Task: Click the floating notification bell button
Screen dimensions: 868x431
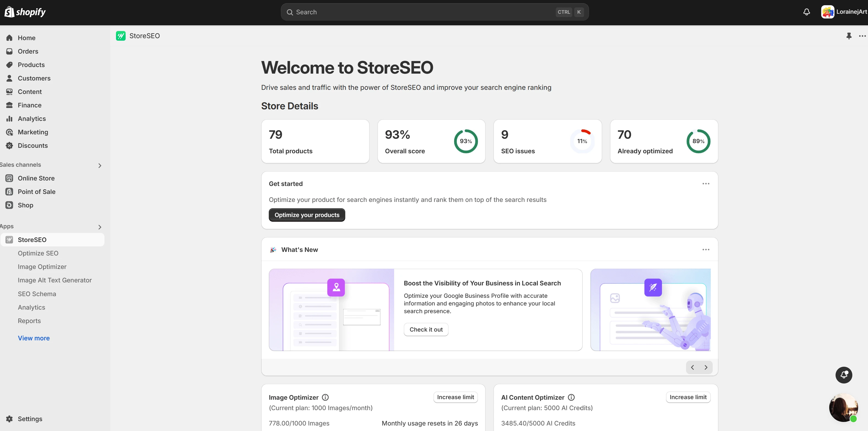Action: coord(844,375)
